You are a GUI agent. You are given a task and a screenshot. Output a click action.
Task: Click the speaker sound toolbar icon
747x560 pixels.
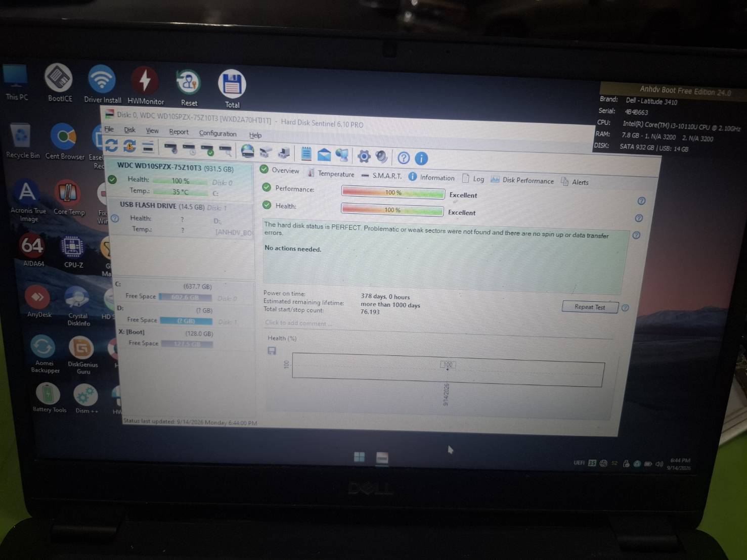coord(382,157)
